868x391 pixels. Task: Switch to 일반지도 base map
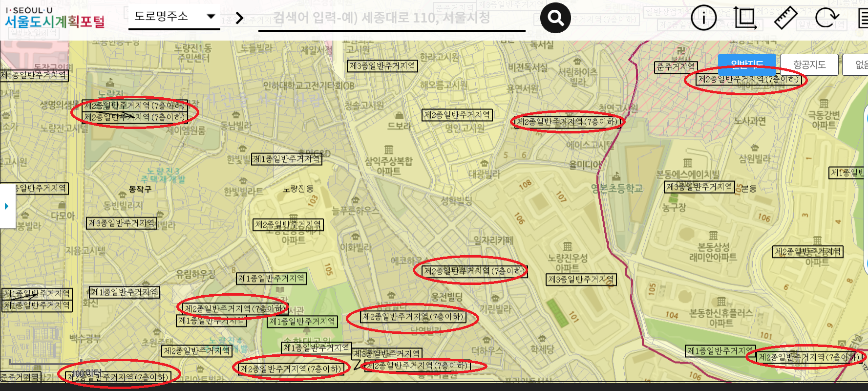coord(747,65)
